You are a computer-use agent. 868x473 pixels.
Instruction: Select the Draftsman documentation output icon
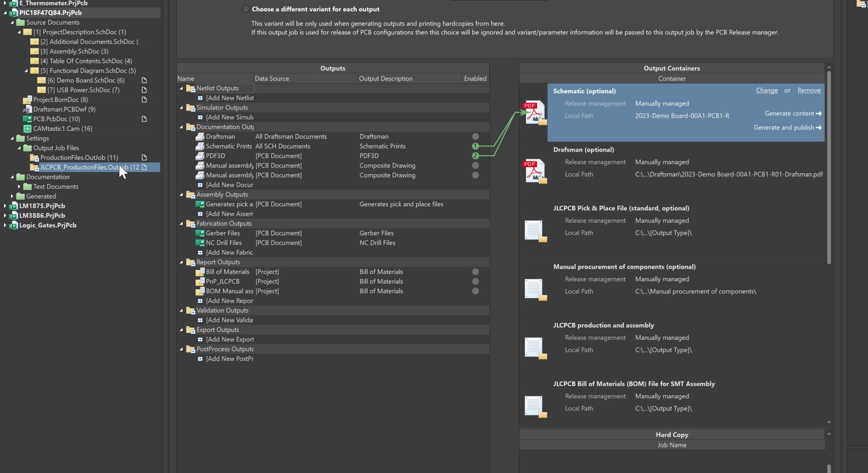[x=200, y=136]
